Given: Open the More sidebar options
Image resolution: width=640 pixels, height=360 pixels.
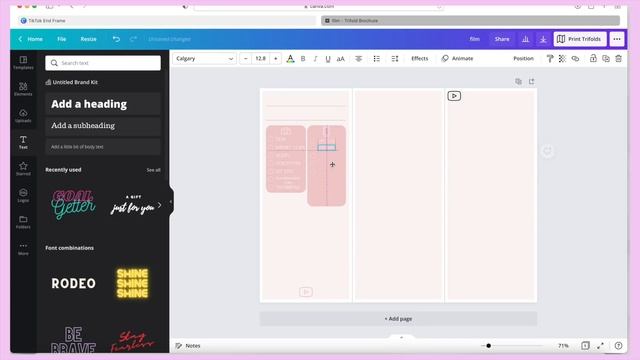Looking at the screenshot, I should pyautogui.click(x=23, y=248).
